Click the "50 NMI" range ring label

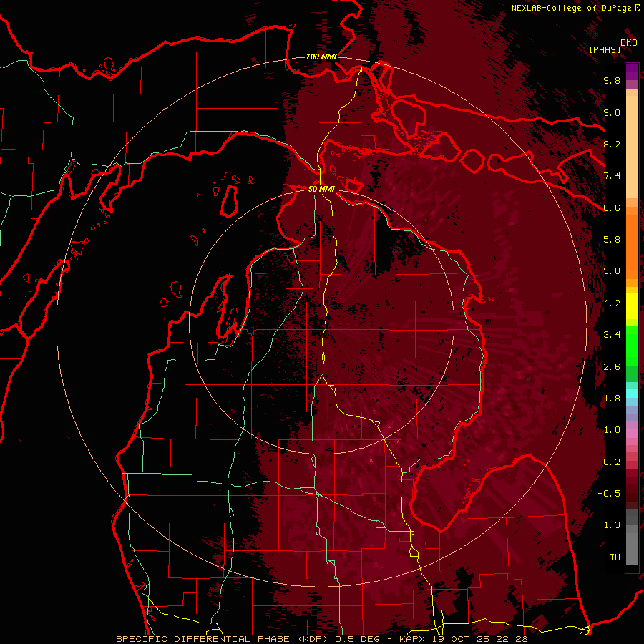click(x=321, y=189)
